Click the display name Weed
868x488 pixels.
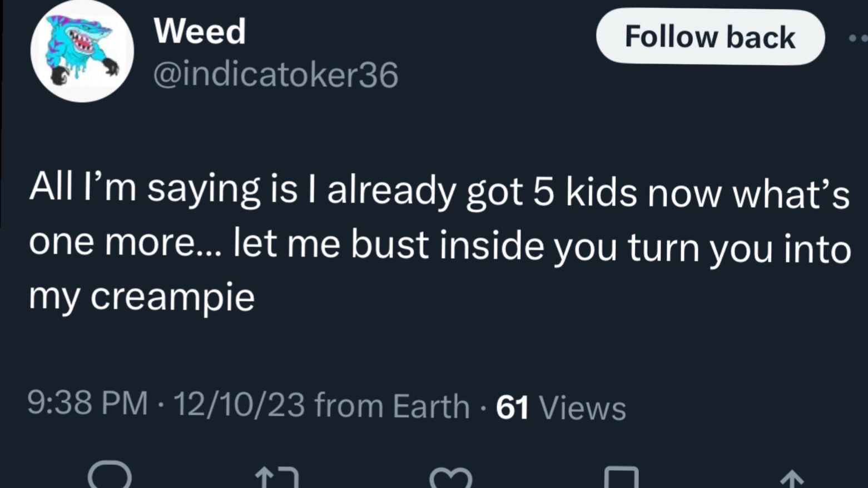click(200, 31)
